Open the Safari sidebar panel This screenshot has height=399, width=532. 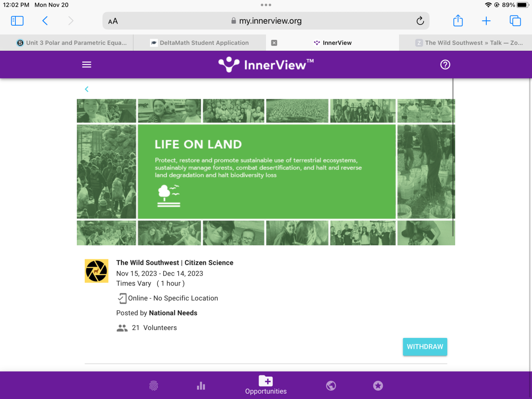[x=17, y=21]
